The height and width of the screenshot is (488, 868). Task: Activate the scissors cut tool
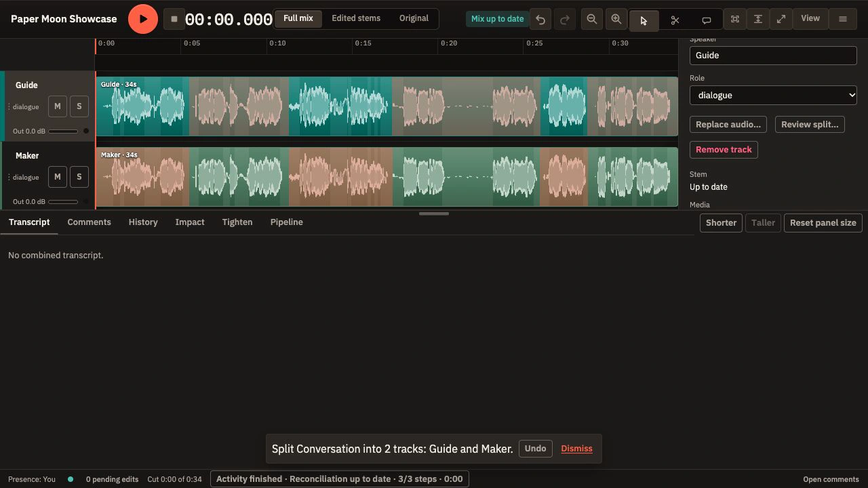click(x=675, y=20)
